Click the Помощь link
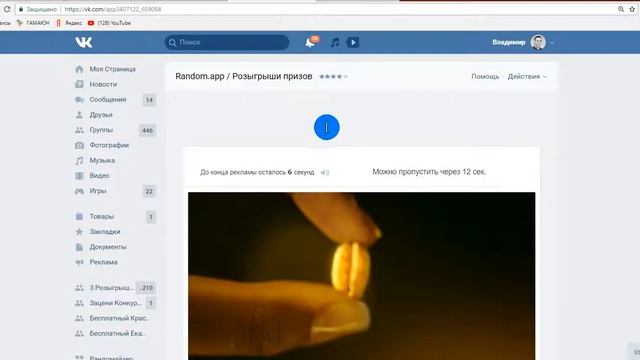The image size is (640, 360). coord(485,76)
